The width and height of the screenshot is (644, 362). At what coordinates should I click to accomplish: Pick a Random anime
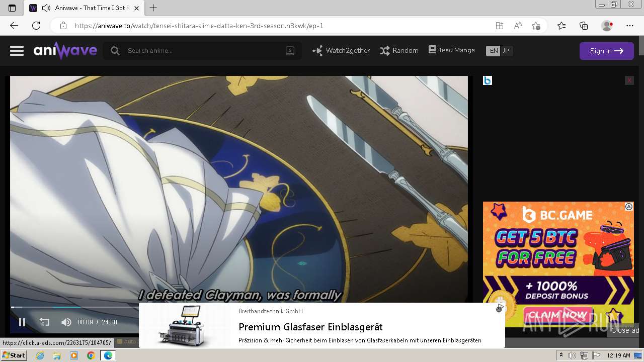point(399,51)
